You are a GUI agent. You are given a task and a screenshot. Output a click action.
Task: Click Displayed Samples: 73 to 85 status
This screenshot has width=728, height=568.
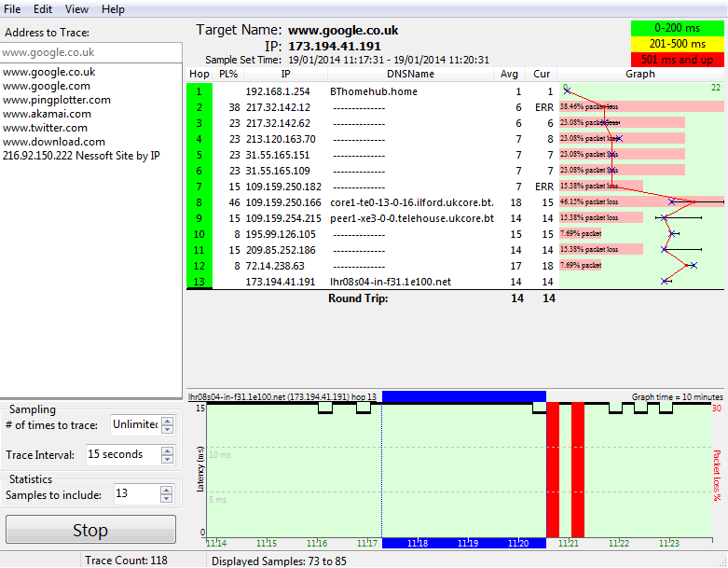[x=279, y=561]
